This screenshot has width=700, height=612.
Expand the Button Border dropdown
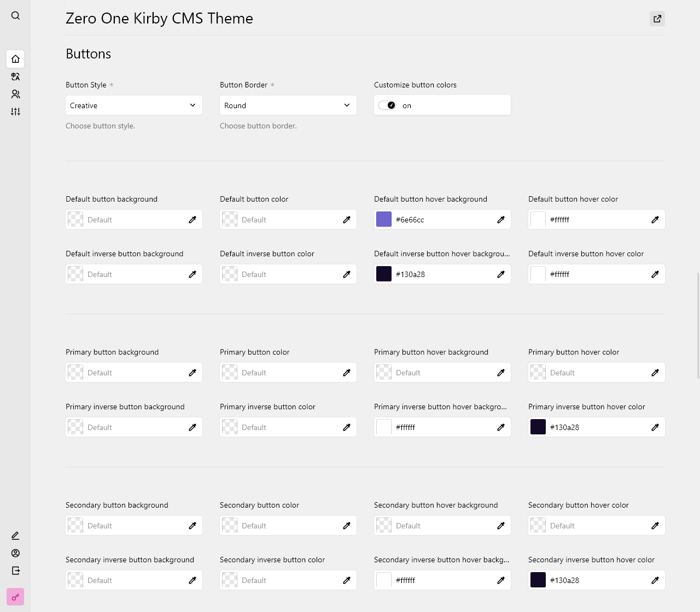[288, 105]
